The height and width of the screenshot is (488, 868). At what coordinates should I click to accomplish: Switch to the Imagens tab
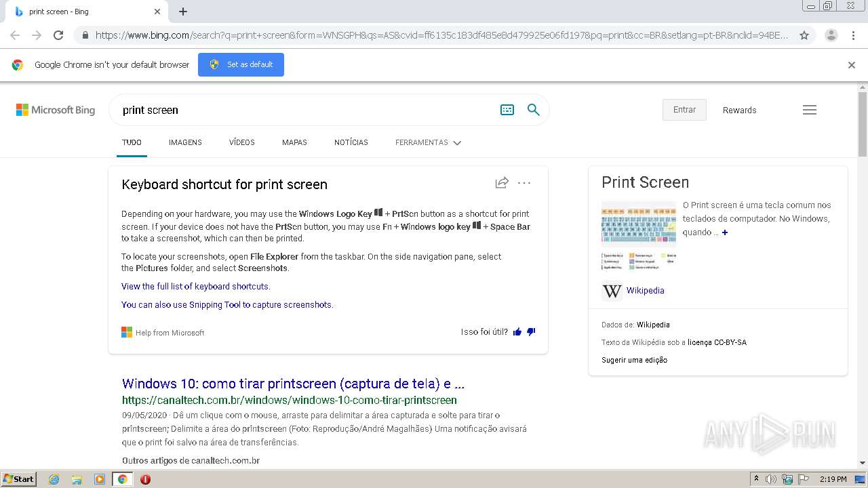(x=185, y=142)
